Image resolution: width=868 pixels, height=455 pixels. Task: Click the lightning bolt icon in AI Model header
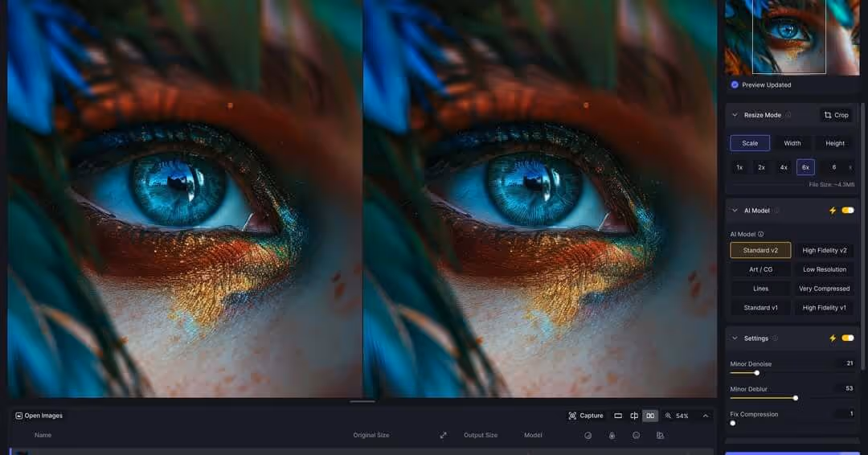(833, 211)
